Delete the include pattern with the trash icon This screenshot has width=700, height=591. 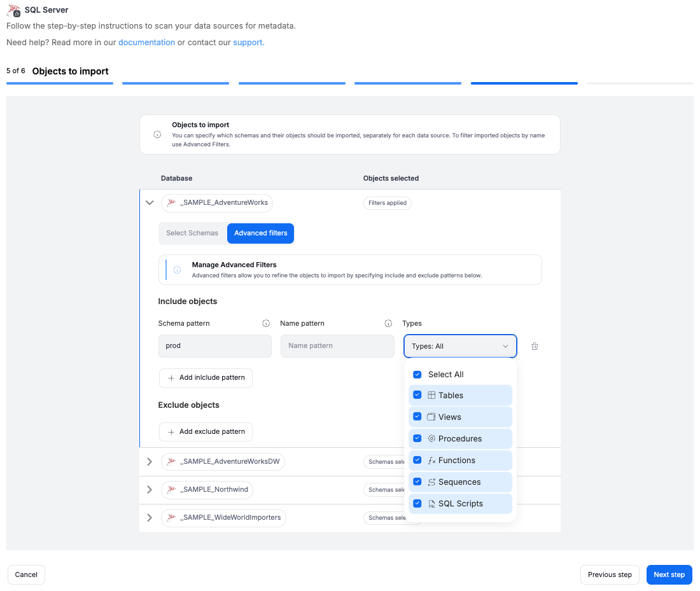(x=535, y=346)
